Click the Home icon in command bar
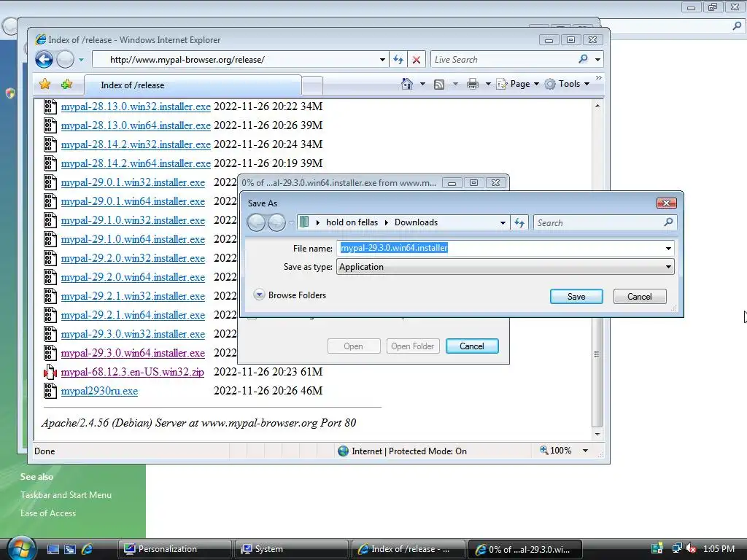This screenshot has height=560, width=747. click(407, 84)
